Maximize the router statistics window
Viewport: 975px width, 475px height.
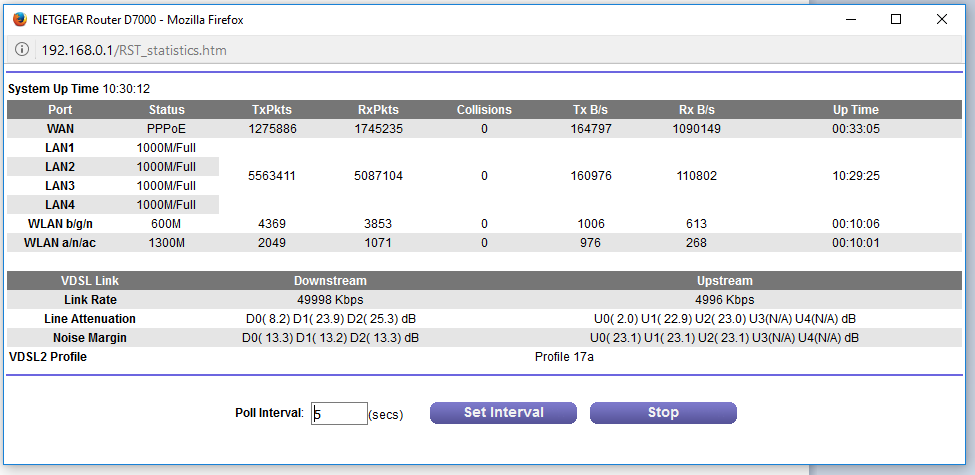coord(896,19)
